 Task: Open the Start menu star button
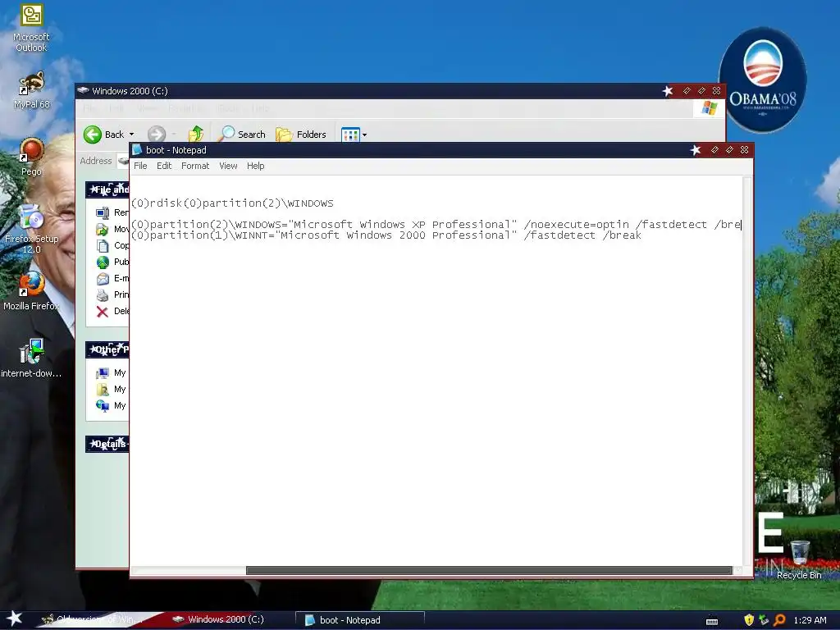click(x=14, y=619)
